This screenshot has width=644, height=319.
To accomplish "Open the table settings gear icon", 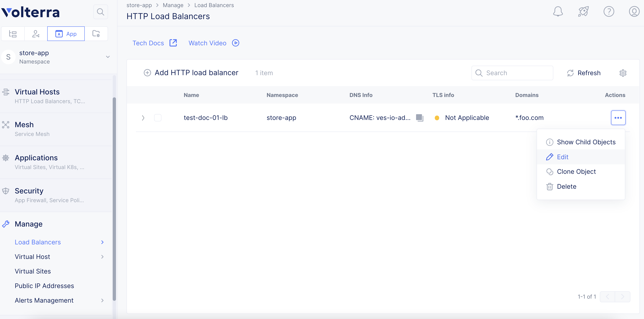I will tap(623, 73).
